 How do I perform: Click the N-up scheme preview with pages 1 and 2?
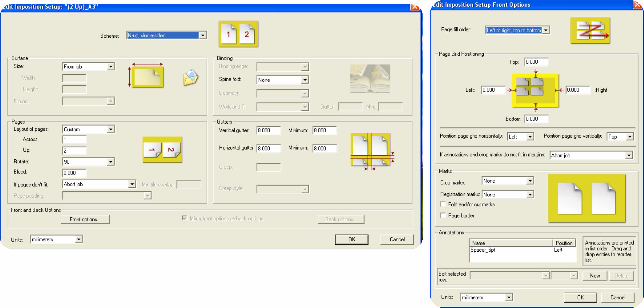point(238,34)
